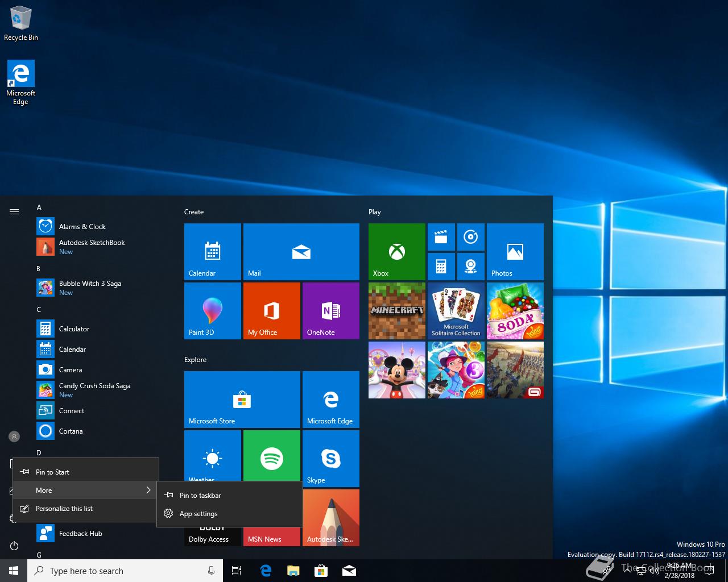The image size is (728, 582).
Task: Click letter B header in app list
Action: [x=39, y=269]
